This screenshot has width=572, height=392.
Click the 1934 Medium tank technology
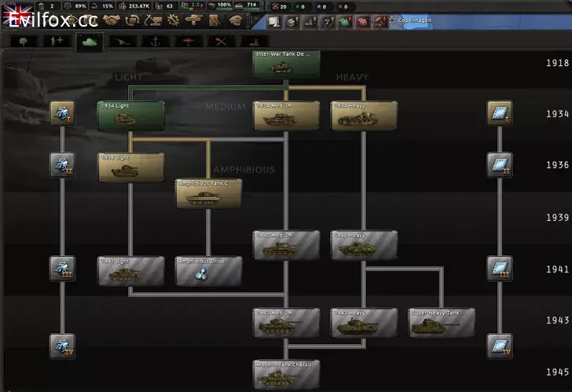pyautogui.click(x=286, y=115)
